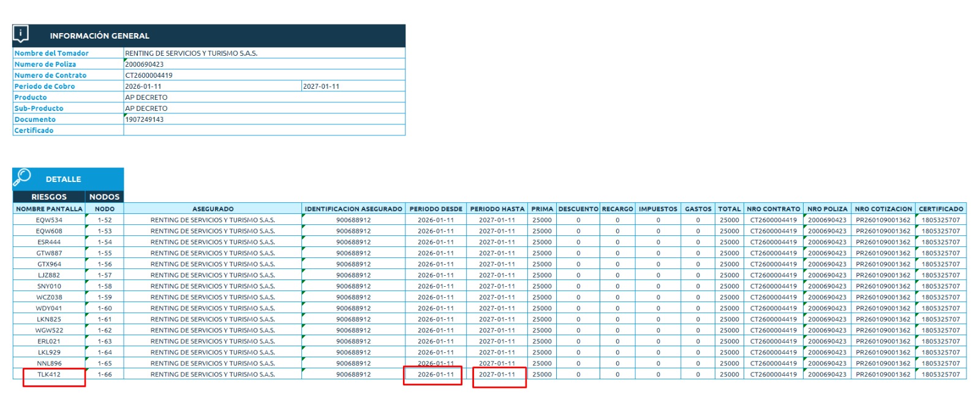Select the WGW522 cell in the risk list
Image resolution: width=980 pixels, height=413 pixels.
pyautogui.click(x=49, y=330)
